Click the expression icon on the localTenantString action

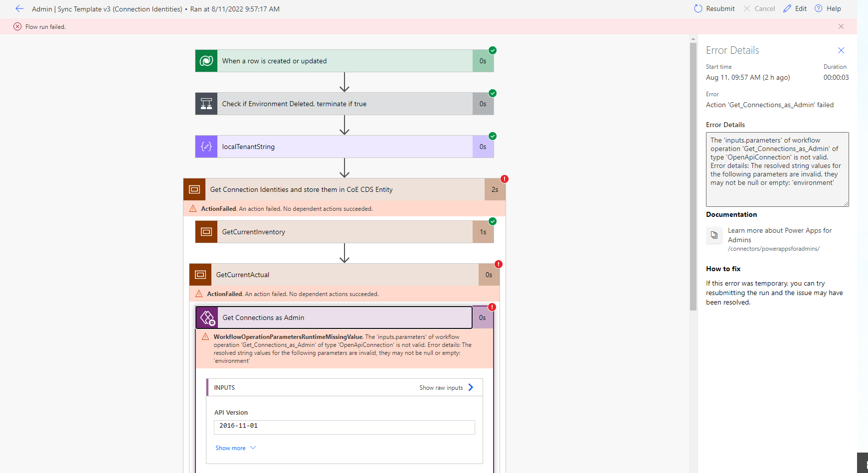pyautogui.click(x=206, y=146)
